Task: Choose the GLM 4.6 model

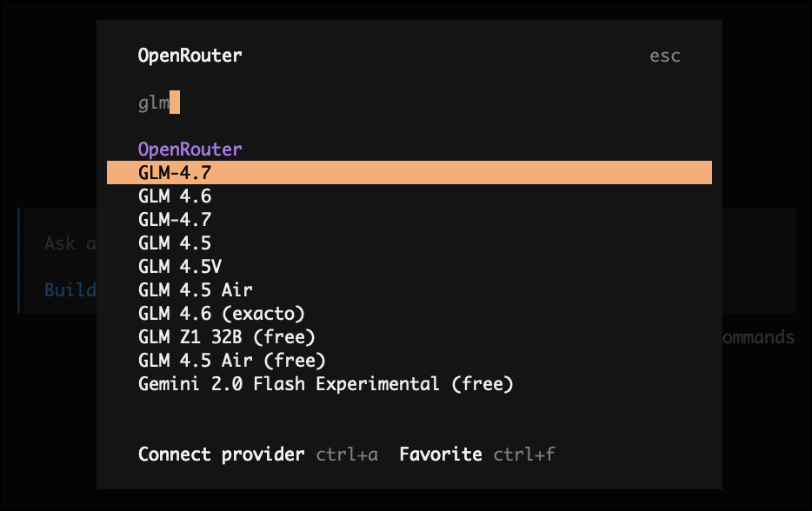Action: coord(175,196)
